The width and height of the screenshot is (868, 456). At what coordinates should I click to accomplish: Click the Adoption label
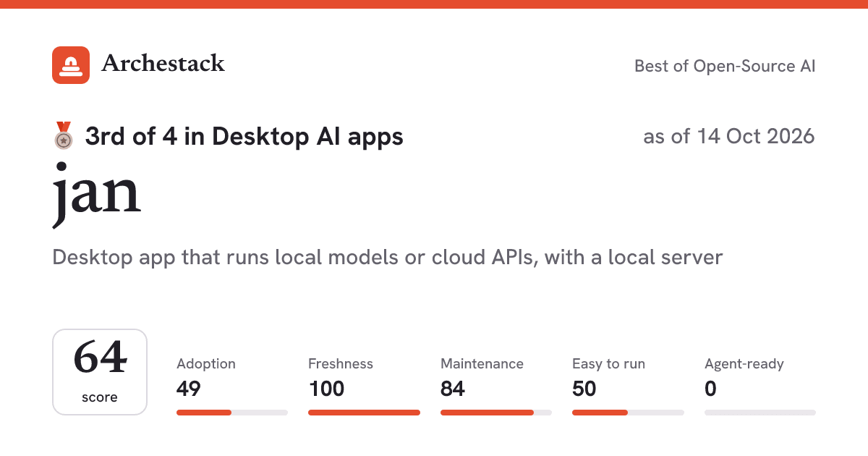(x=206, y=364)
